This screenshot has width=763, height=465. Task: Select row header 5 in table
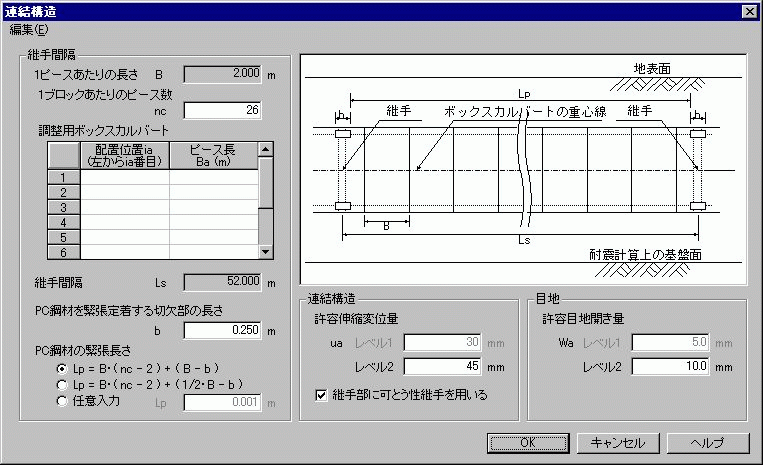pos(64,237)
